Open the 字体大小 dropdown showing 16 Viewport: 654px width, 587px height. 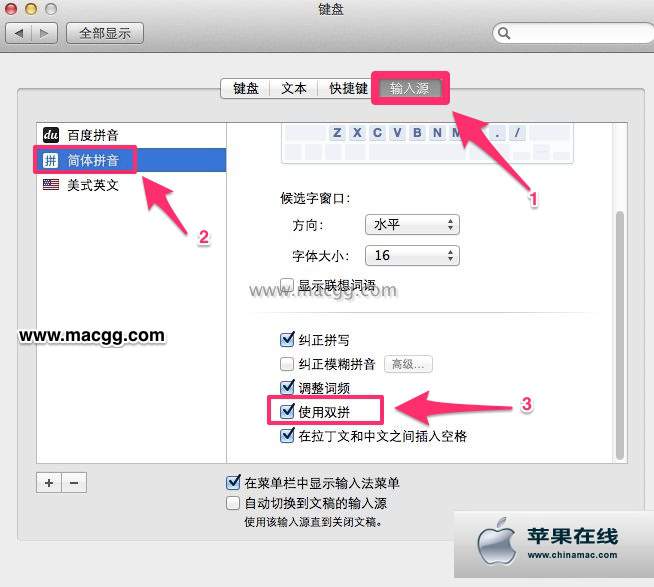pyautogui.click(x=412, y=255)
